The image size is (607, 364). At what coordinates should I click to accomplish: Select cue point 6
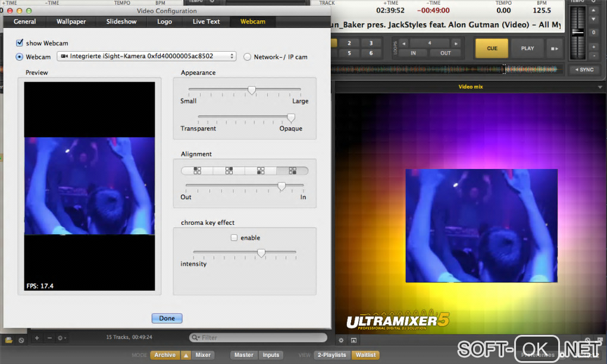click(371, 53)
